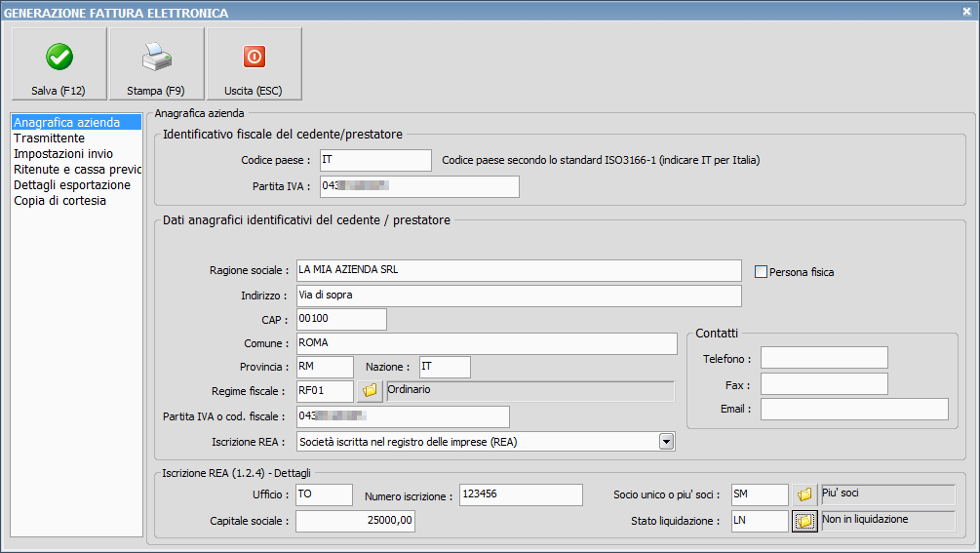Click the Numero iscrizione field

pyautogui.click(x=522, y=494)
